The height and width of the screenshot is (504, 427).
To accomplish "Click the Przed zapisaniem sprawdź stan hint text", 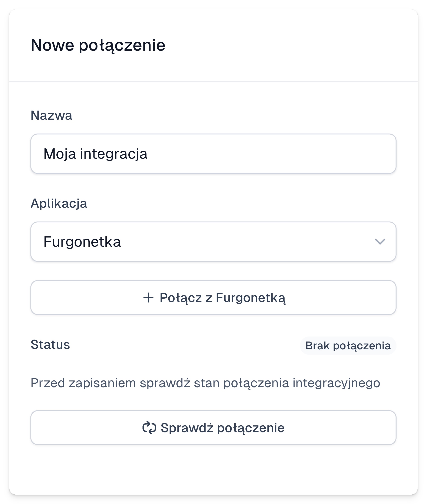I will point(205,383).
